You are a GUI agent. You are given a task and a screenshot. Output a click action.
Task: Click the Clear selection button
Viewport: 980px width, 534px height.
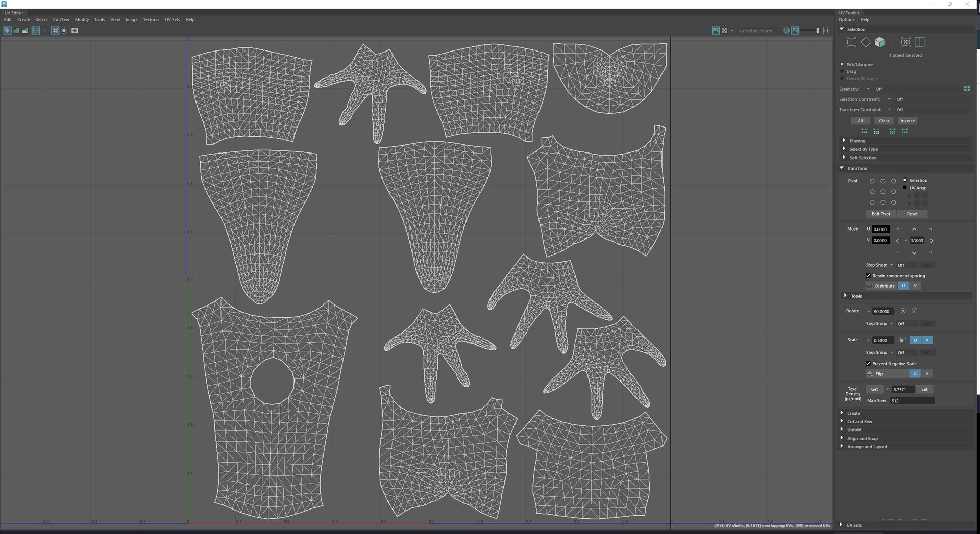(x=884, y=121)
